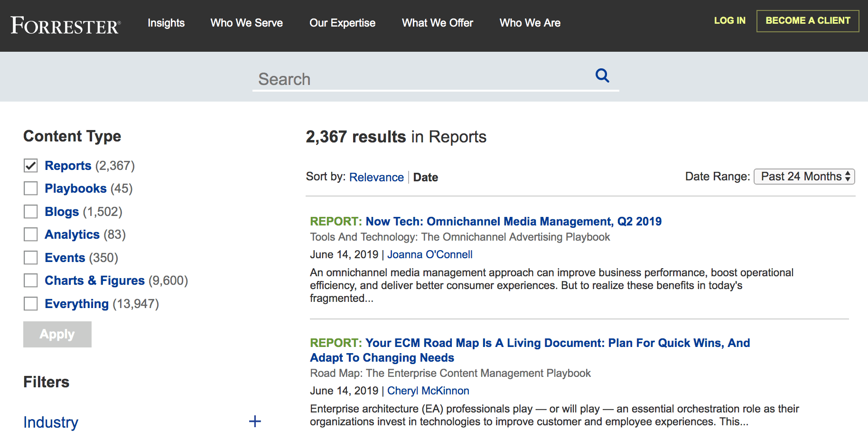Open the ECM Road Map report

coord(530,350)
